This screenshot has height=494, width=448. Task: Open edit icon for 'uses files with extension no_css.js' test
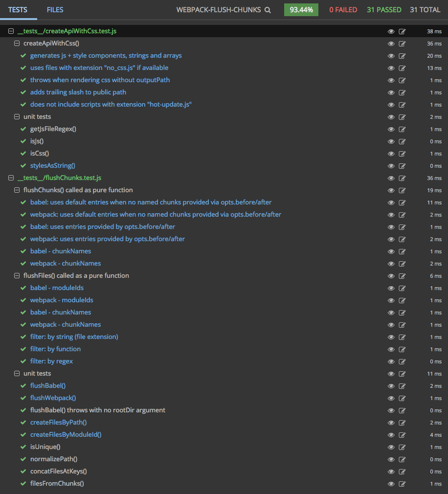coord(402,68)
